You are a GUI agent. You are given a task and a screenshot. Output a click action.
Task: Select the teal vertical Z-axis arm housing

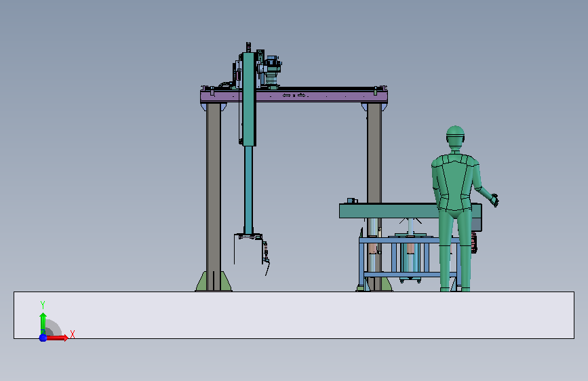coord(249,99)
